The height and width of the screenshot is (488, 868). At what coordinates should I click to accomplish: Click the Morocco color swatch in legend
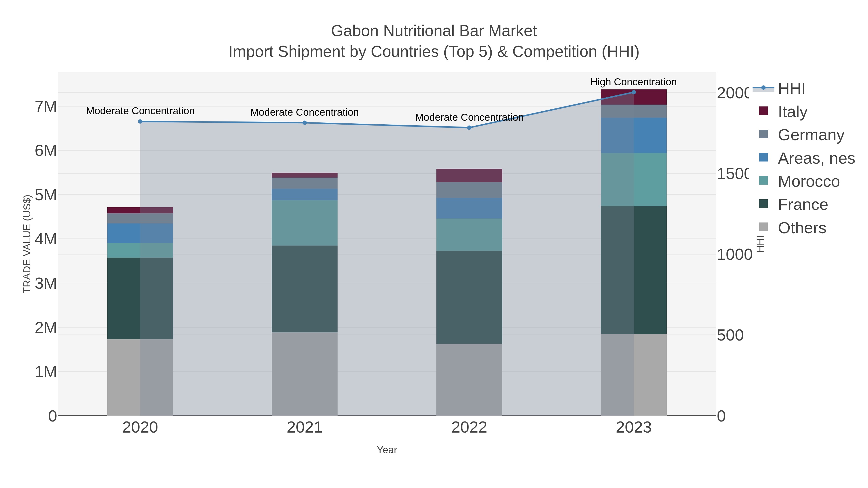(764, 180)
